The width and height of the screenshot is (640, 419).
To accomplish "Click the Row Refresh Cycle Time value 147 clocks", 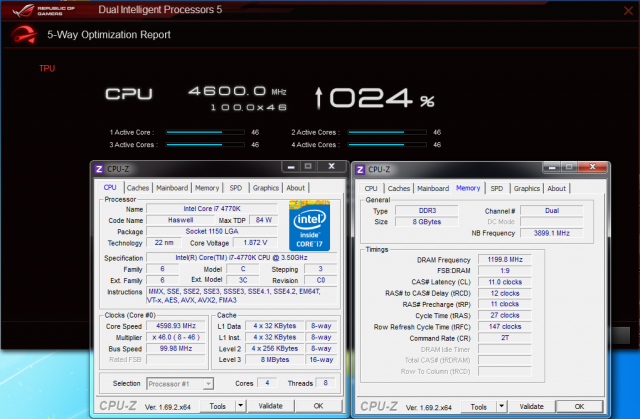I will coord(505,327).
